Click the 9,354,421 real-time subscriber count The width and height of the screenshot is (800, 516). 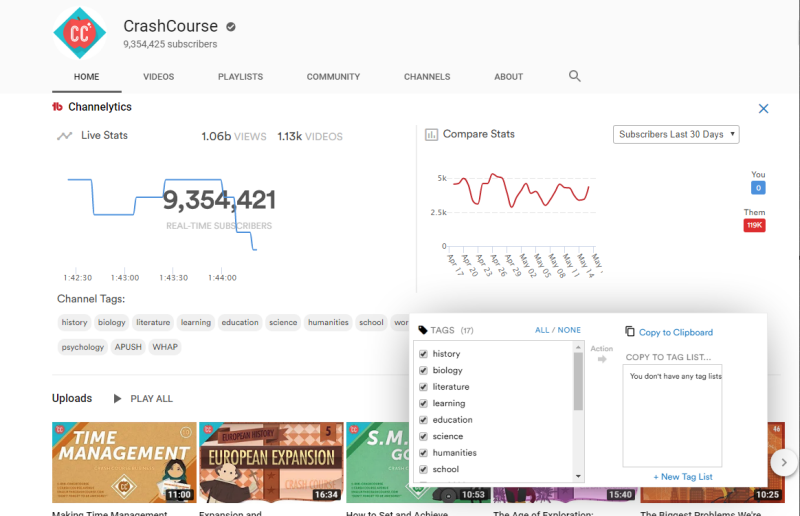219,200
